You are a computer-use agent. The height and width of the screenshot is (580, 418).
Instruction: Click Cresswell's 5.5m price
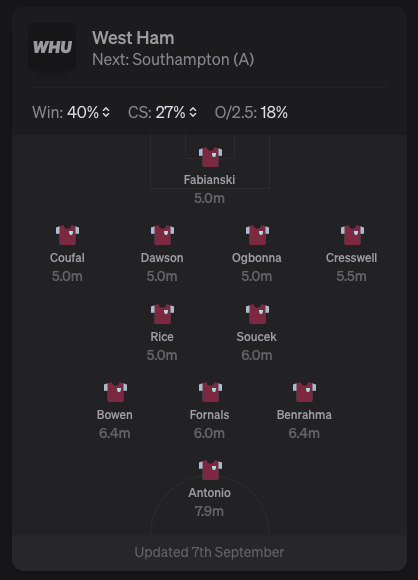click(x=351, y=276)
